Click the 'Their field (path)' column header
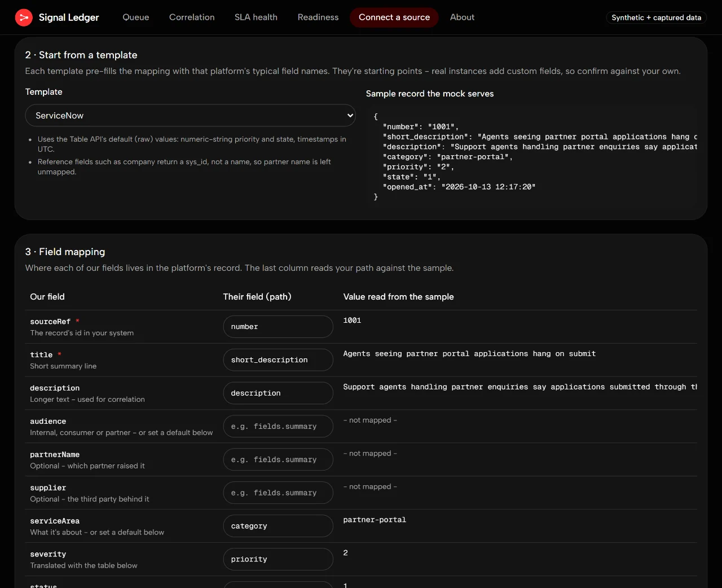This screenshot has width=722, height=588. [x=257, y=297]
